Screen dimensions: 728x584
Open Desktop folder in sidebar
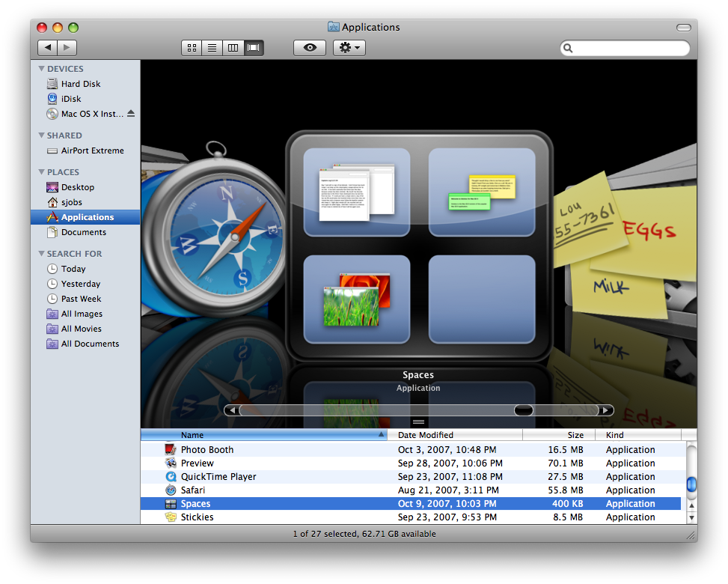77,187
